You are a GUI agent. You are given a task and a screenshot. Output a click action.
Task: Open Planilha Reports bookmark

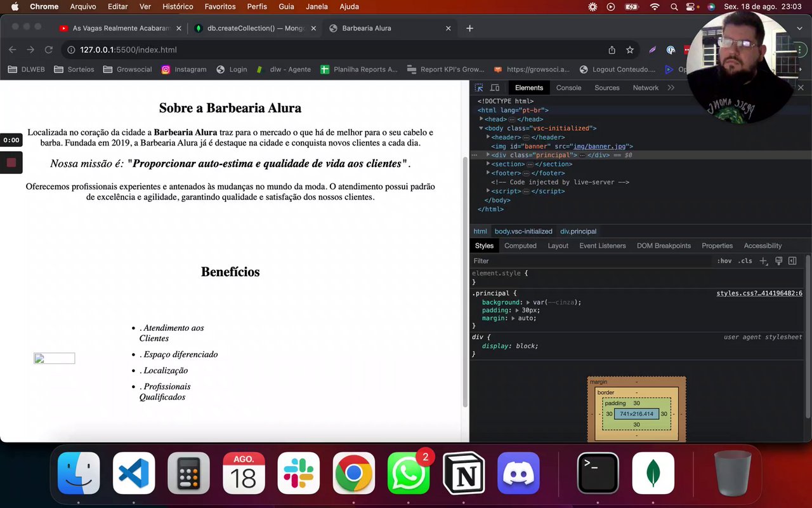(x=359, y=69)
